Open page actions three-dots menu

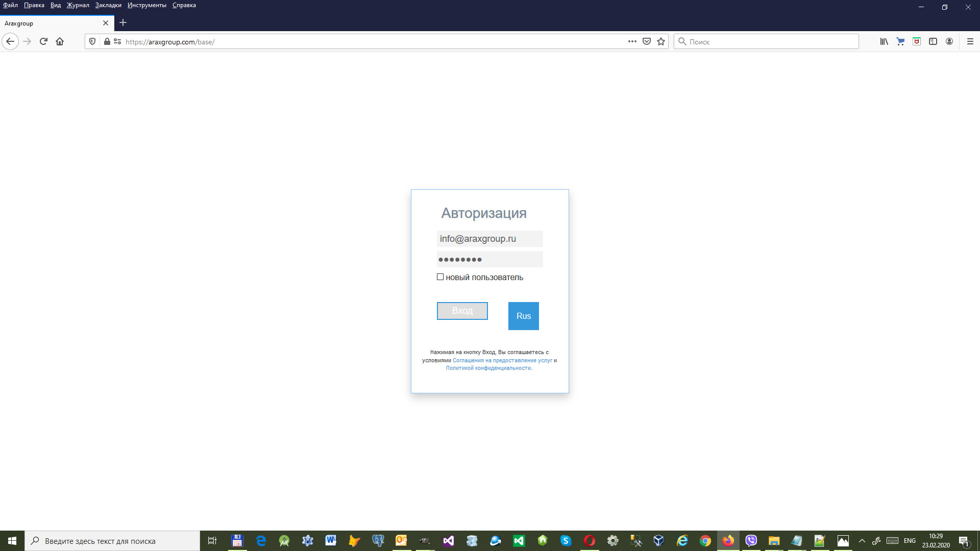pyautogui.click(x=632, y=42)
